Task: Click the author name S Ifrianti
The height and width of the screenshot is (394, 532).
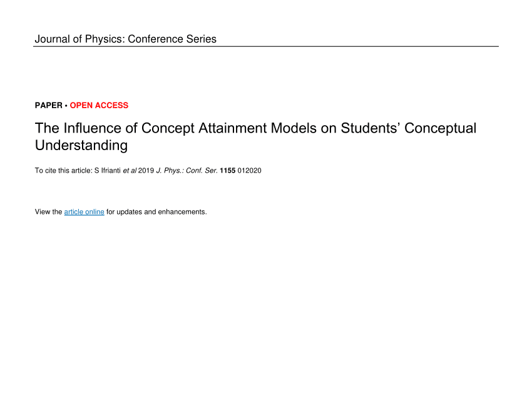Action: click(x=107, y=171)
